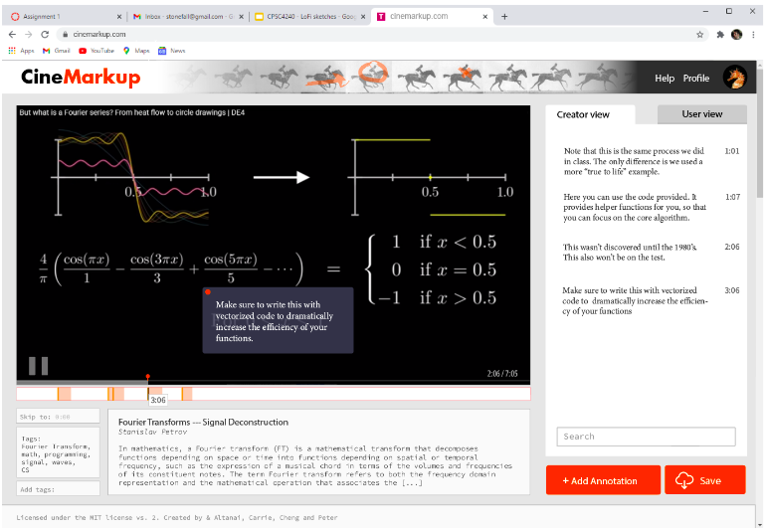Click the Save button
Viewport: 766px width, 532px height.
pos(705,480)
